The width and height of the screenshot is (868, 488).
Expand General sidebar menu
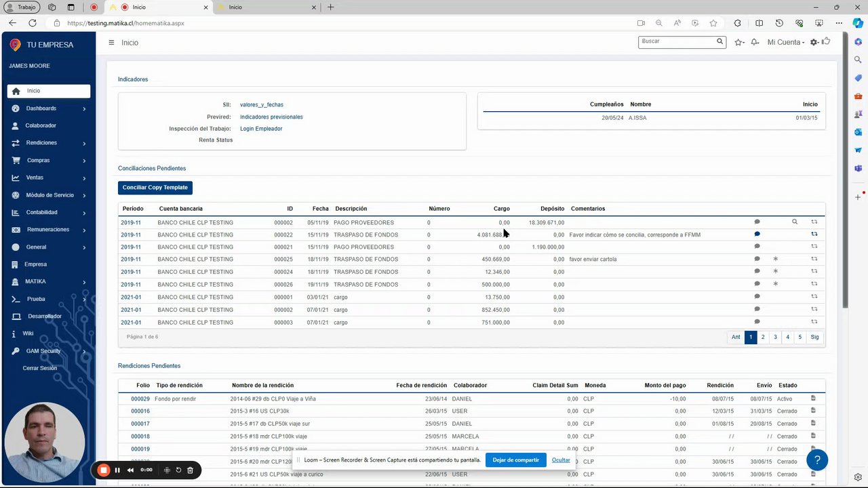(49, 247)
